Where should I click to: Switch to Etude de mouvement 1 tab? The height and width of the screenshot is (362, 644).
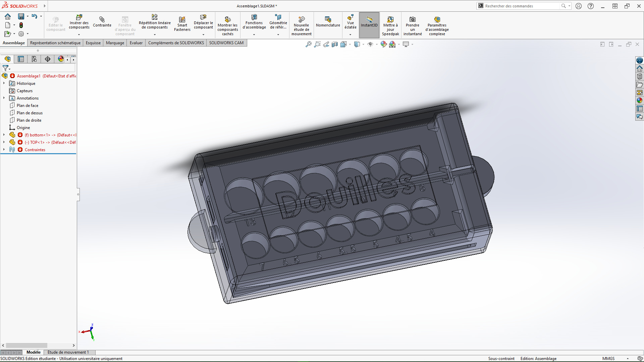[68, 352]
